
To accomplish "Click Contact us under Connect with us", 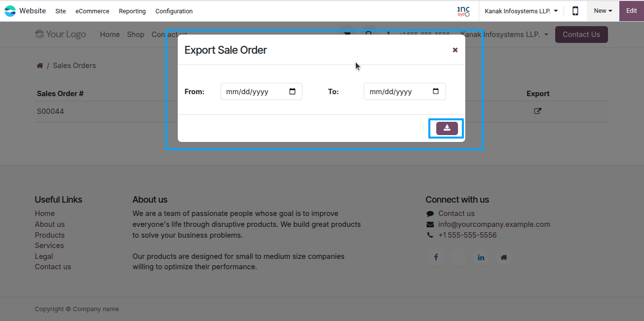I will point(456,214).
